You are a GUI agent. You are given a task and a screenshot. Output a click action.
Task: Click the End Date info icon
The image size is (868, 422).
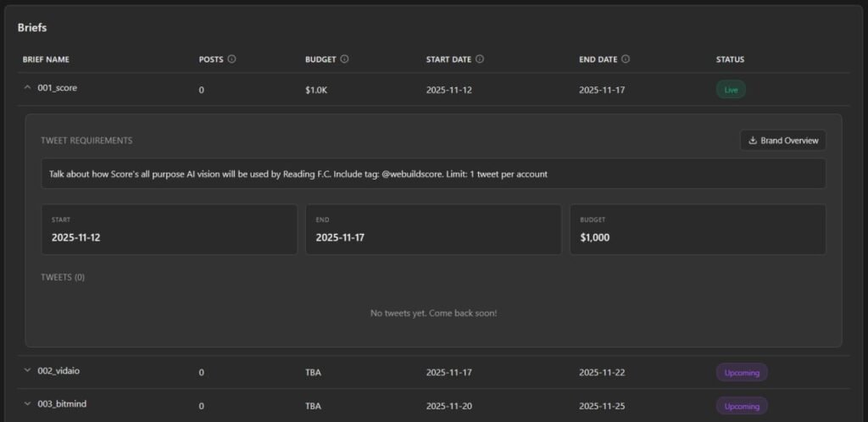626,59
